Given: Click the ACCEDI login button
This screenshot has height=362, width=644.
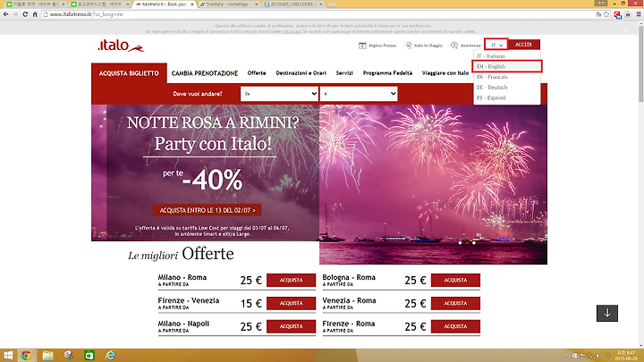Looking at the screenshot, I should tap(523, 45).
